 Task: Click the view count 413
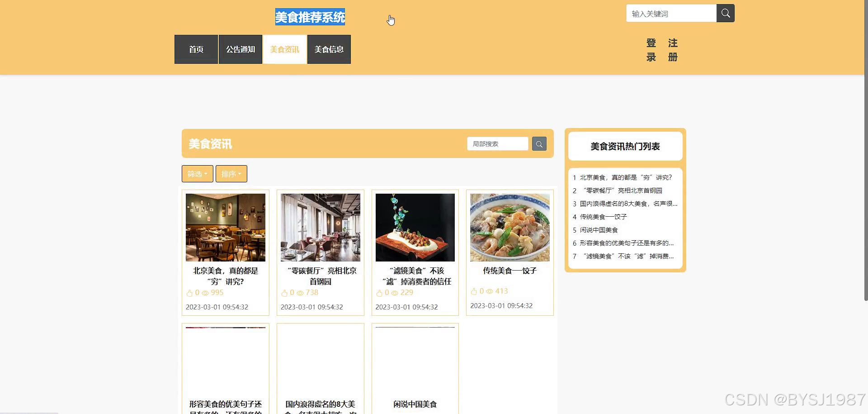[501, 291]
